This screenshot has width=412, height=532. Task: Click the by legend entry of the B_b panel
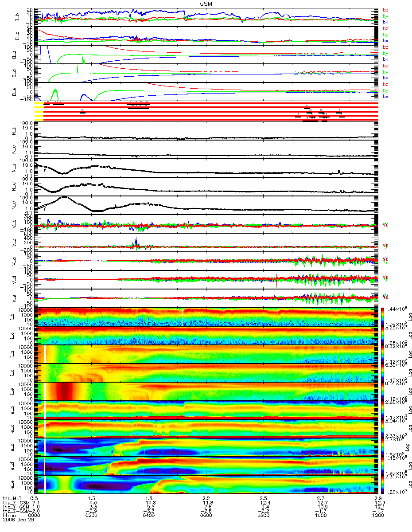[386, 16]
